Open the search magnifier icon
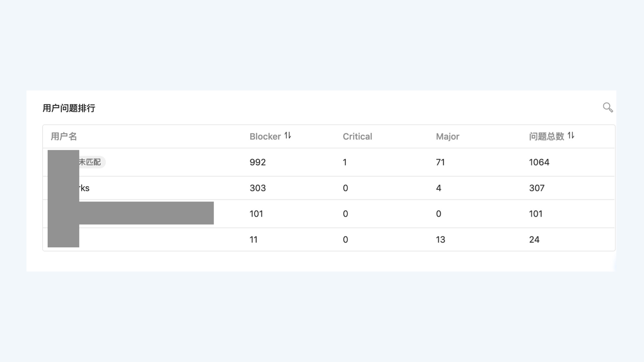Viewport: 644px width, 362px height. [608, 108]
